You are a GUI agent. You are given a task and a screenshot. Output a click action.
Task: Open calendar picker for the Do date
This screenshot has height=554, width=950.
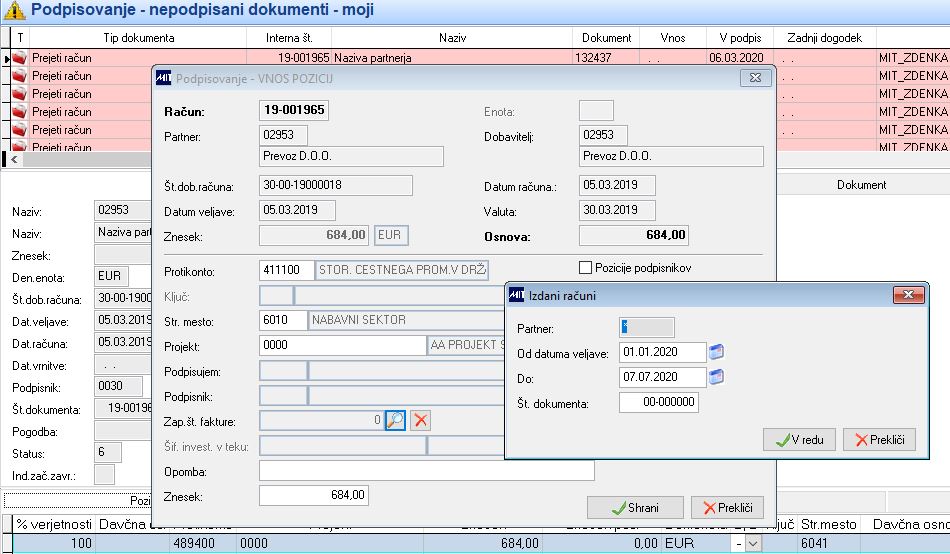pyautogui.click(x=716, y=377)
